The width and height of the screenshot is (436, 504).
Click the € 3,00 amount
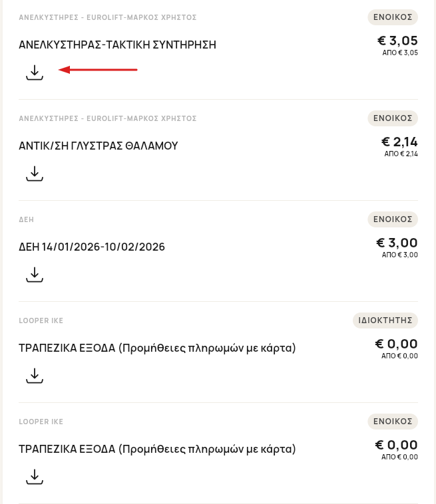[x=397, y=243]
